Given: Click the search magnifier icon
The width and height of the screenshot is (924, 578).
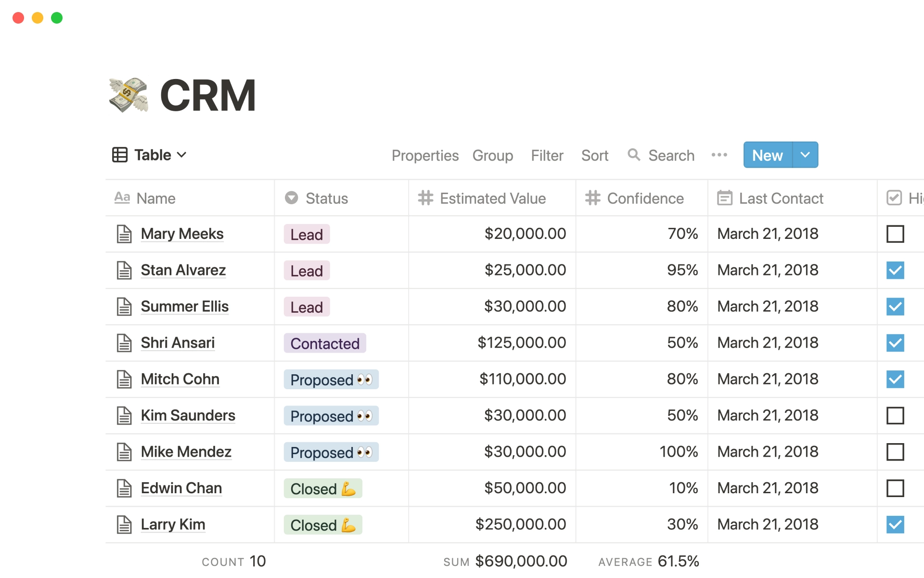Looking at the screenshot, I should (634, 155).
